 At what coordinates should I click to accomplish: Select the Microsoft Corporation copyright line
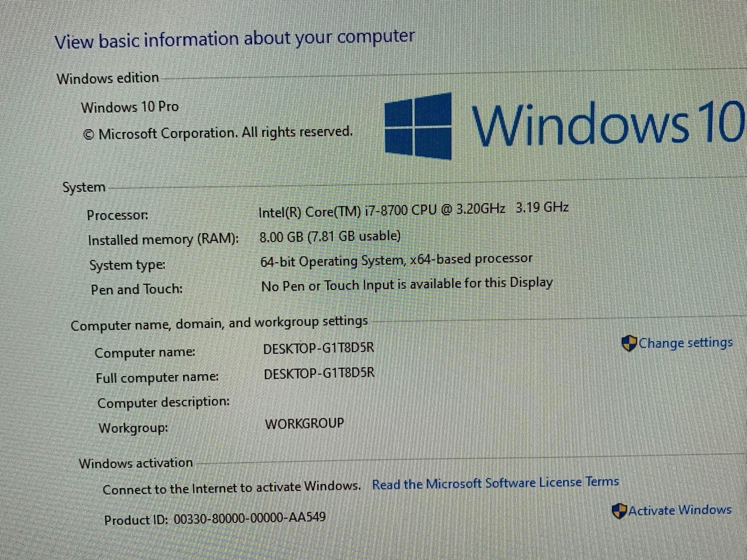click(218, 133)
